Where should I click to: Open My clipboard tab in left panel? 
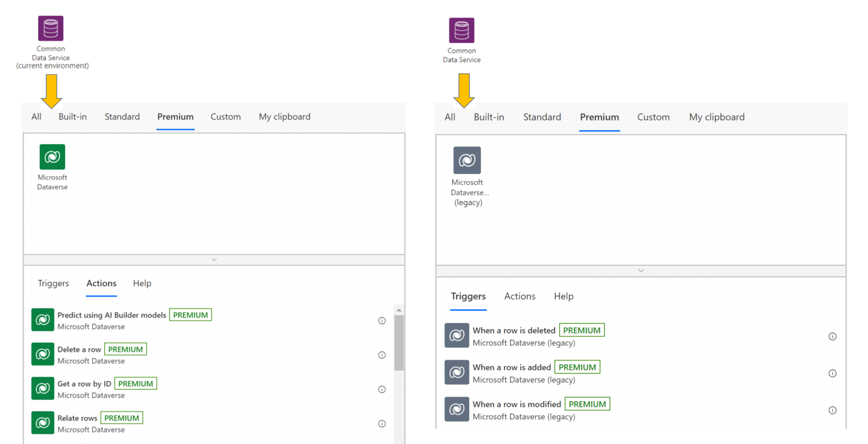point(285,117)
